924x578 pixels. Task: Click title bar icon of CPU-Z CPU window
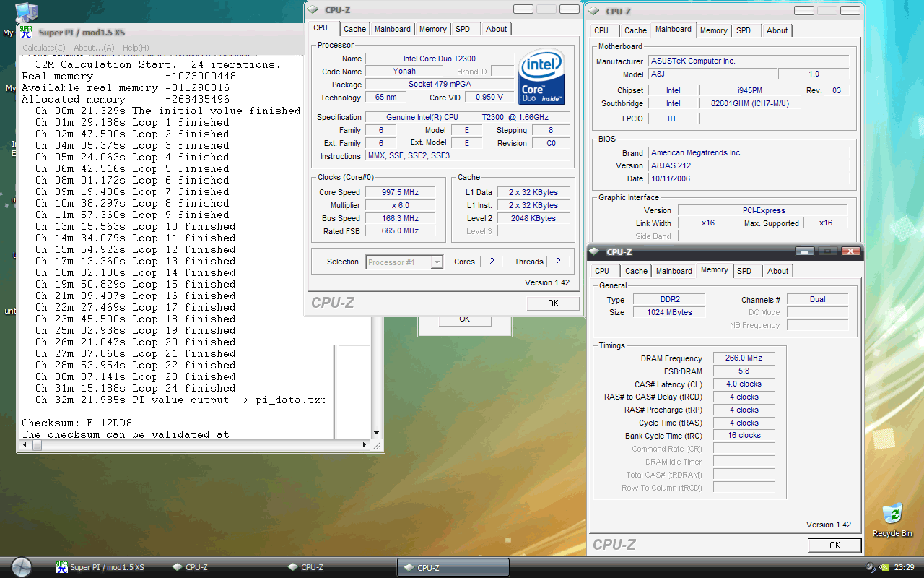(313, 9)
